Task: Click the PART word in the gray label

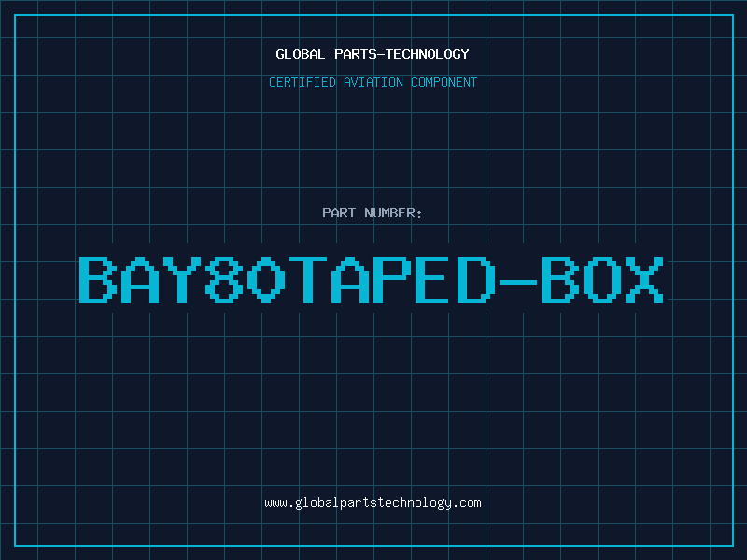Action: 339,213
